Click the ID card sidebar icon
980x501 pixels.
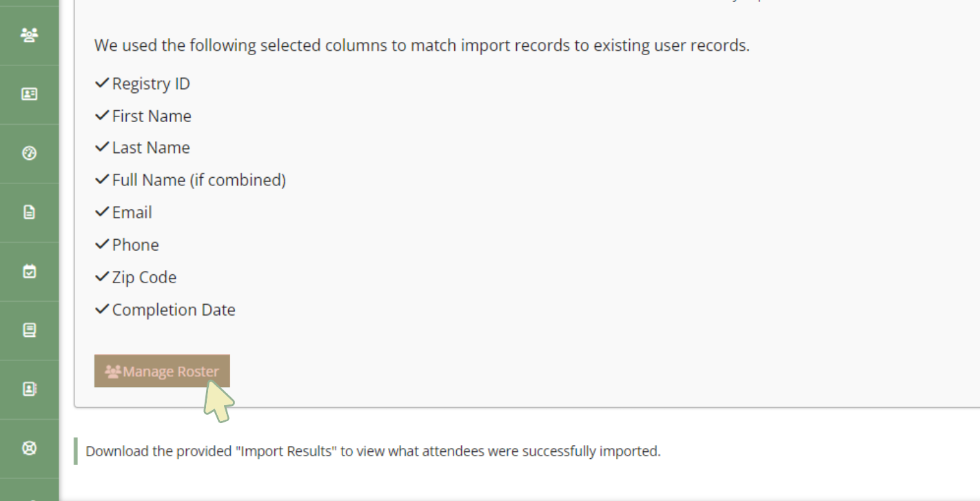click(x=29, y=94)
